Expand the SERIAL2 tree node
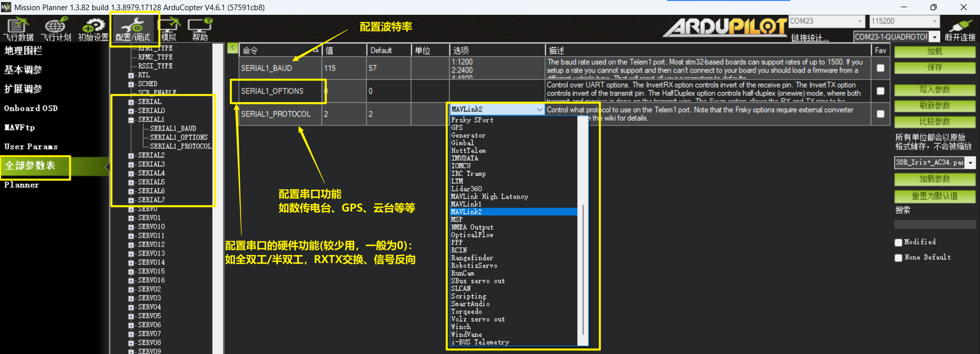 click(x=131, y=156)
